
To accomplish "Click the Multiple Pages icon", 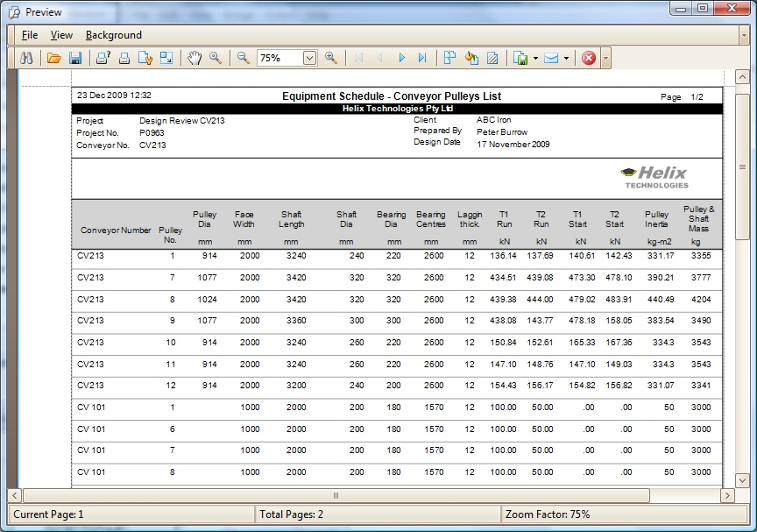I will click(450, 58).
